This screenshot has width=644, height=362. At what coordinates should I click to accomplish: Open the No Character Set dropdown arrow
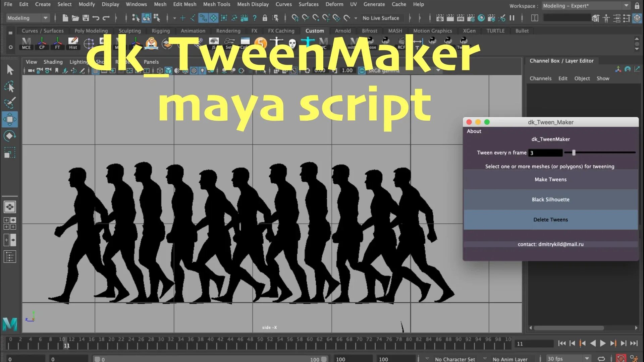(x=427, y=359)
